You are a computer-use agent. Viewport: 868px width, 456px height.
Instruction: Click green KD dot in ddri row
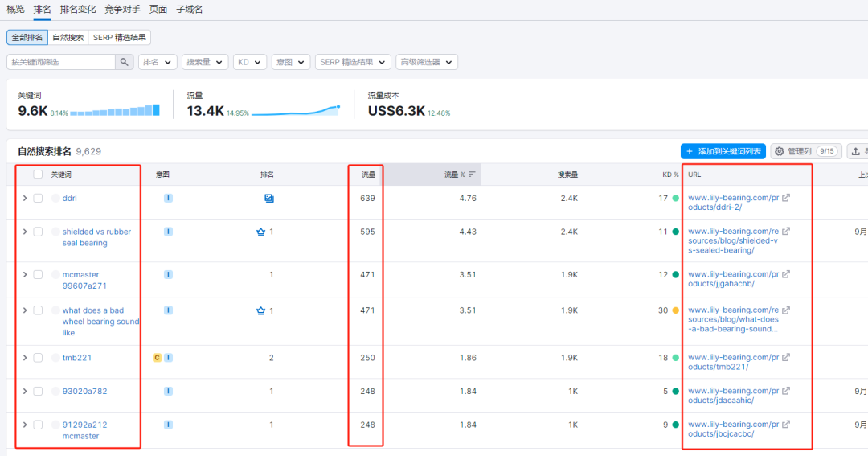[675, 198]
